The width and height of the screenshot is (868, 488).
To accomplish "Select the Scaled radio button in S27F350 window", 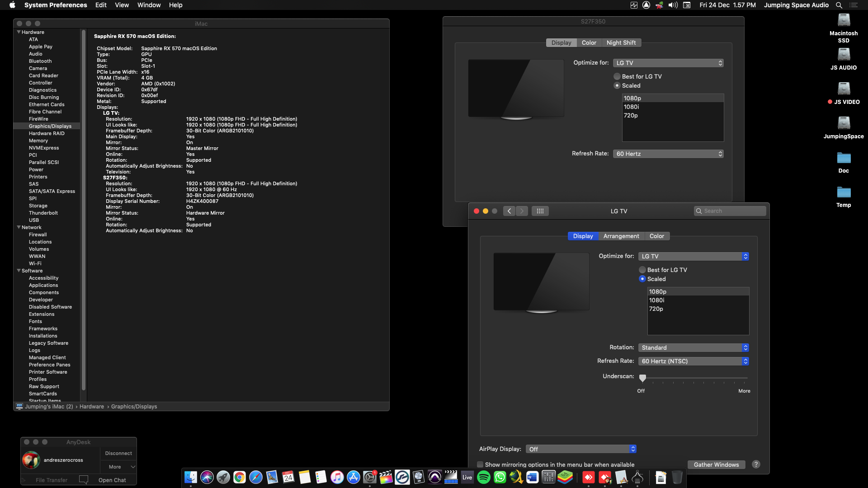I will (617, 85).
